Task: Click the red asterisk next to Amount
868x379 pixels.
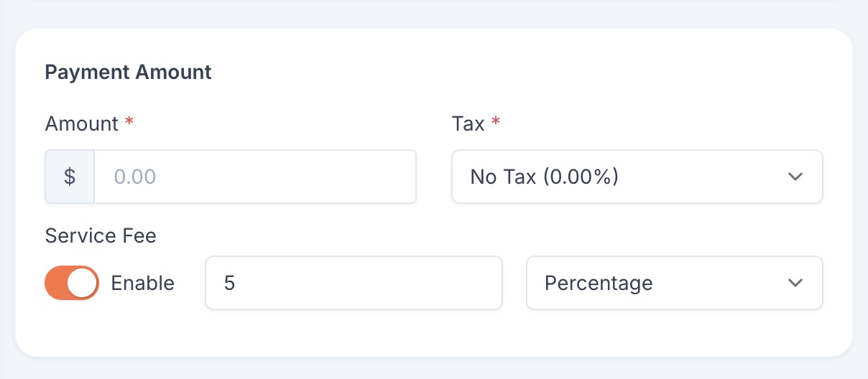Action: click(129, 122)
